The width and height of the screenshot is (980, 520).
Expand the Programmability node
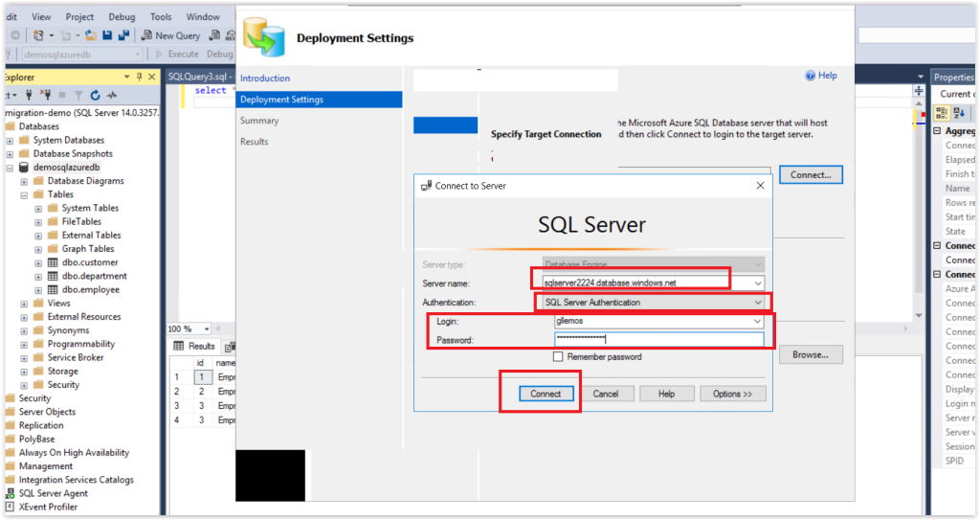coord(24,344)
